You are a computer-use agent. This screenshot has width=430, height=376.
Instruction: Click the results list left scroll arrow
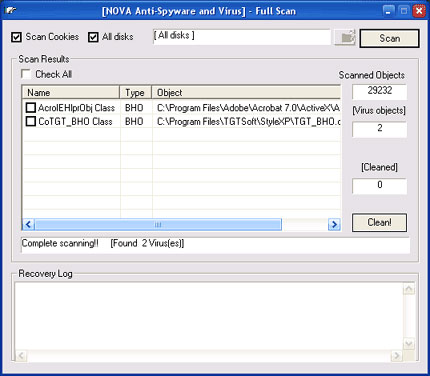click(28, 224)
